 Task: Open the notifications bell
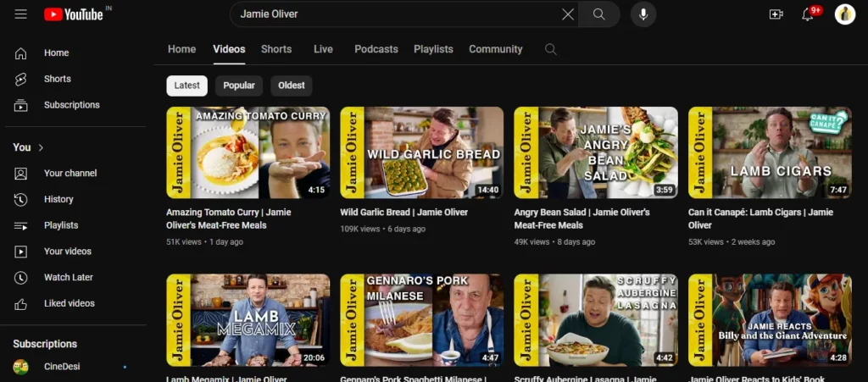pos(808,14)
